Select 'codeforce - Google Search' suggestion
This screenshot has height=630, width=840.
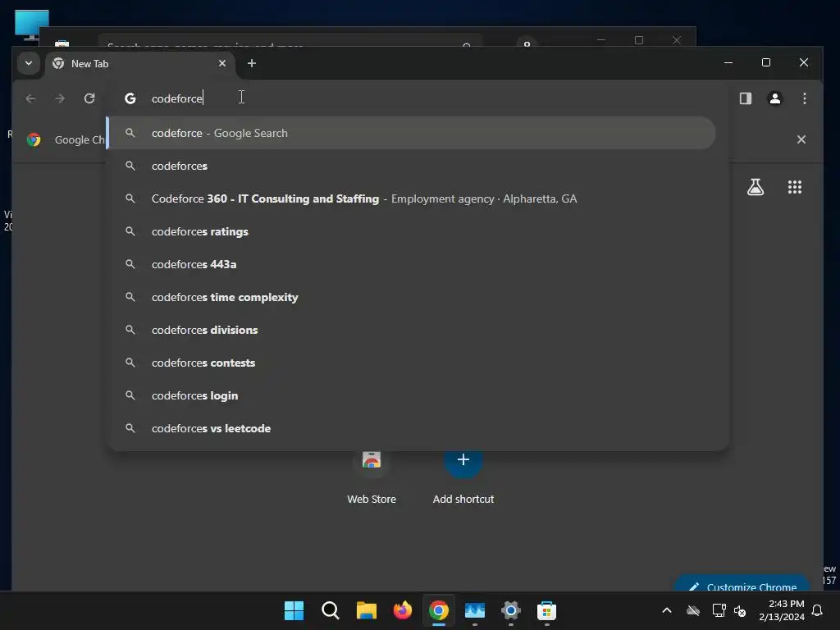(411, 133)
